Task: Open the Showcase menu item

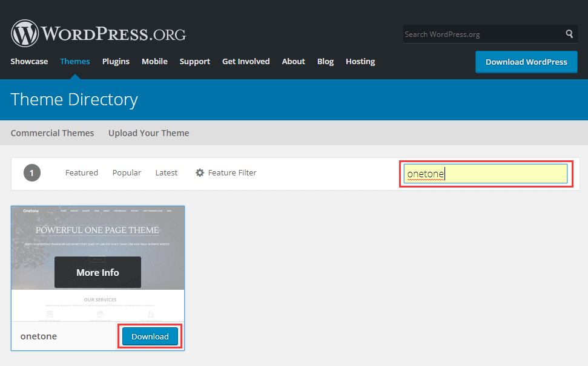Action: pyautogui.click(x=29, y=62)
